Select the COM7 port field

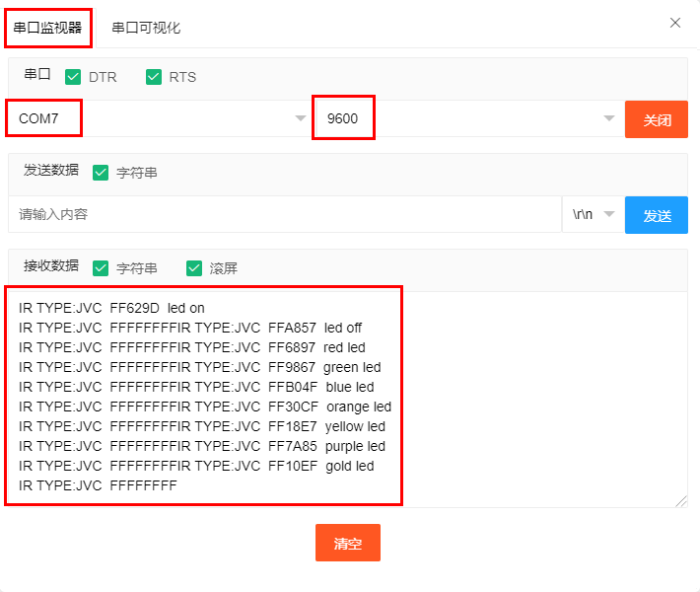[x=157, y=118]
